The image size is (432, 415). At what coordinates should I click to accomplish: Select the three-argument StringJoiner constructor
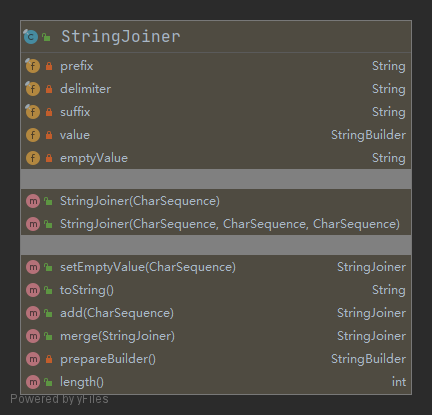[x=230, y=224]
